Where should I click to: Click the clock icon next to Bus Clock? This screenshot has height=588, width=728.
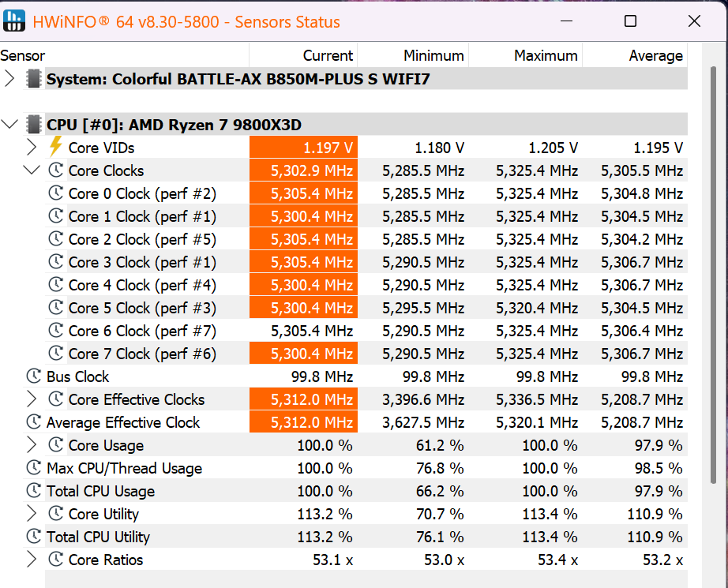pyautogui.click(x=33, y=376)
